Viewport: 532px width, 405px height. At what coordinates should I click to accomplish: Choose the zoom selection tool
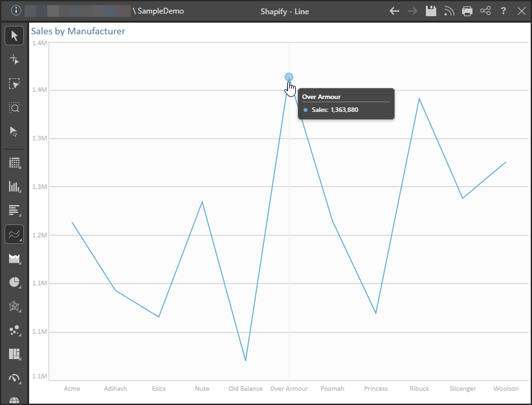(x=14, y=107)
